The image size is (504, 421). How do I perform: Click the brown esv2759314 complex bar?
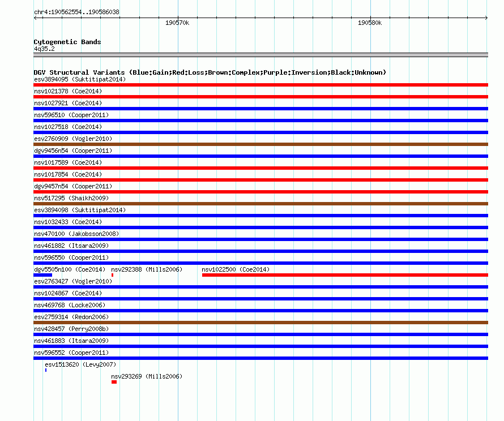tap(260, 323)
